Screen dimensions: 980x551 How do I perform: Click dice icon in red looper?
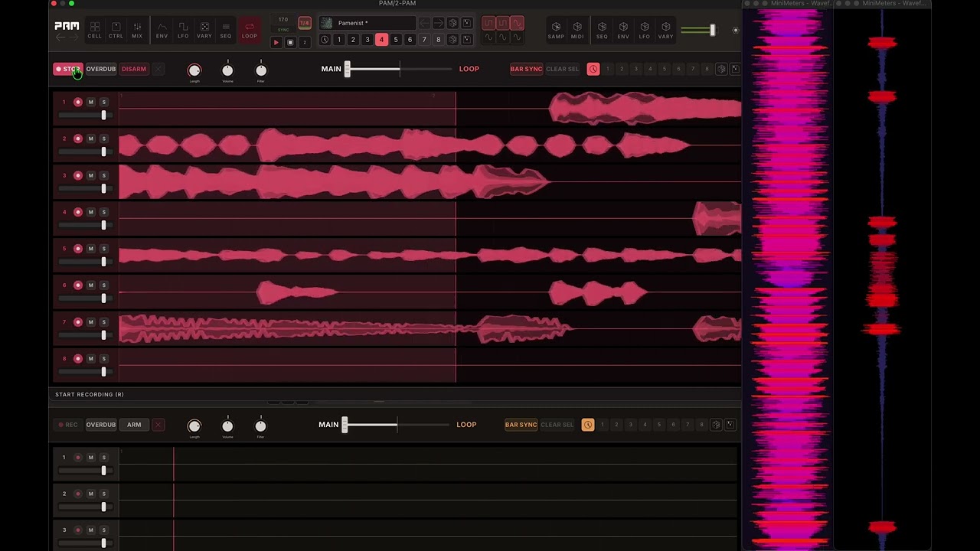(x=721, y=69)
